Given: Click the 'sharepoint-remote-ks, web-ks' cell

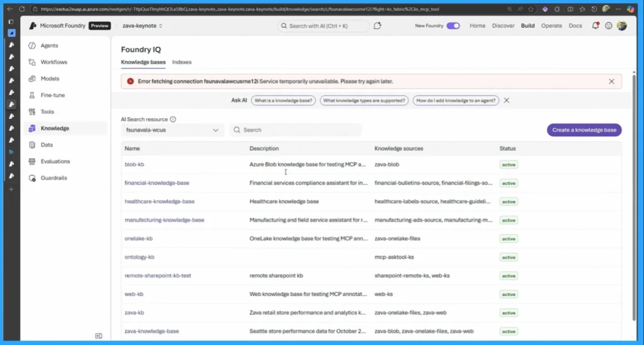Looking at the screenshot, I should [x=412, y=276].
